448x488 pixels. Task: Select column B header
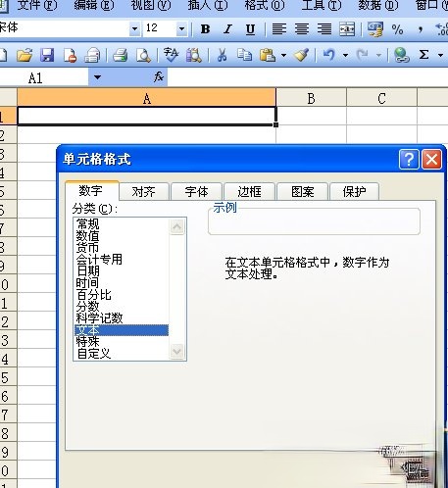tap(312, 98)
